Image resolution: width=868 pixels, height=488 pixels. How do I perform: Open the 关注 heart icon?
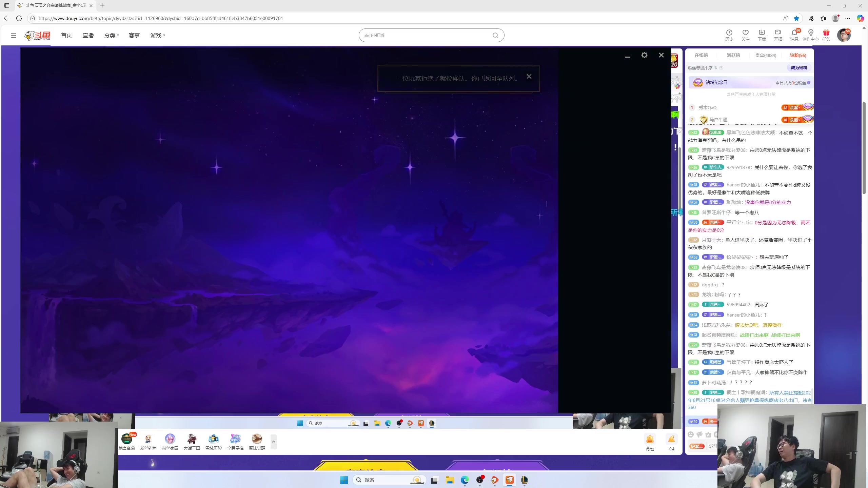coord(745,35)
